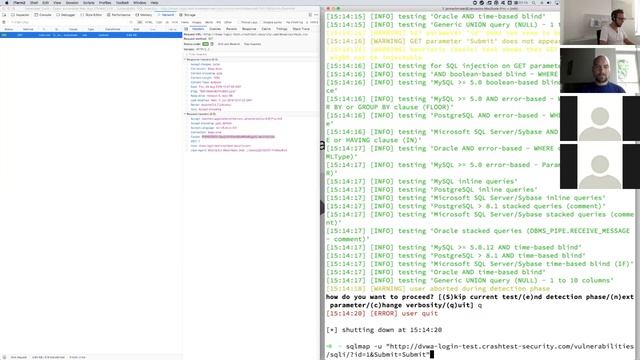Switch to the Storage devtools tab

pos(187,15)
